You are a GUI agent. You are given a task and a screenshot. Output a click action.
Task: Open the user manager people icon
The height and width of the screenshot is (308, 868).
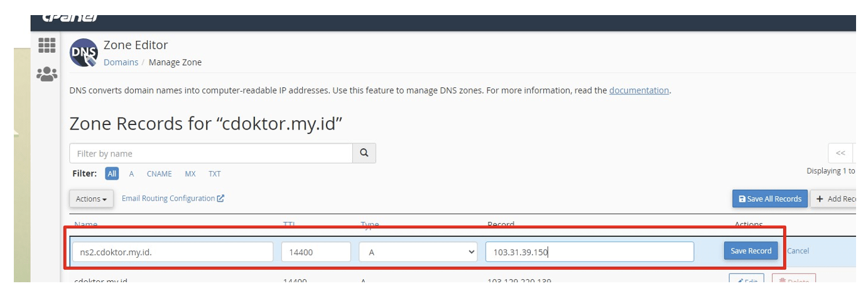tap(47, 74)
